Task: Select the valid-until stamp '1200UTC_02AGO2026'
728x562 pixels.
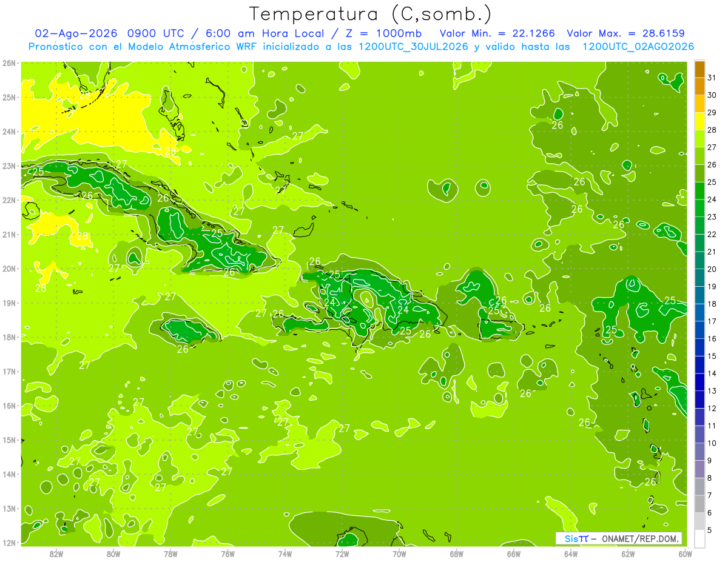Action: [x=638, y=47]
